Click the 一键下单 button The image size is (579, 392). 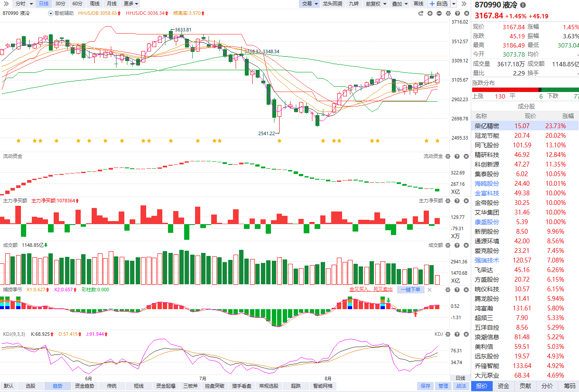point(411,290)
